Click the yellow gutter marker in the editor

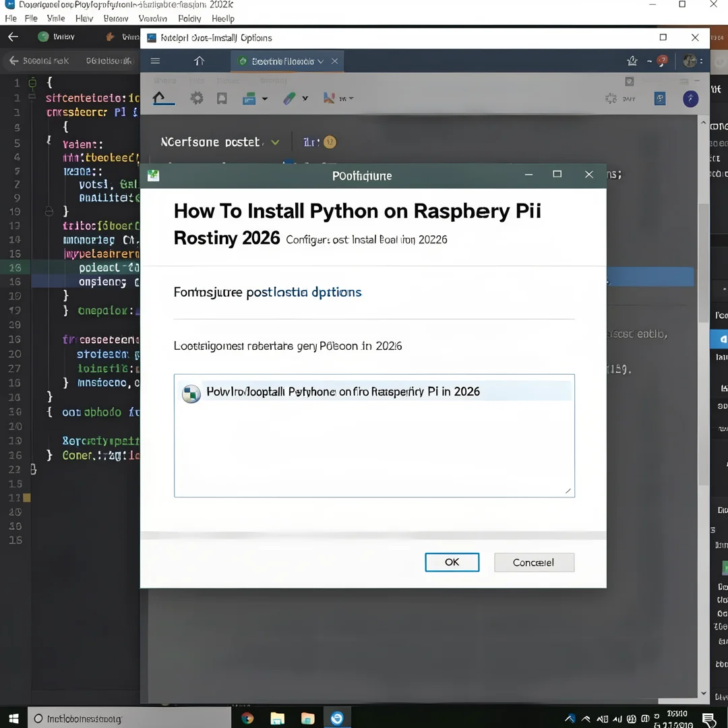click(x=27, y=497)
